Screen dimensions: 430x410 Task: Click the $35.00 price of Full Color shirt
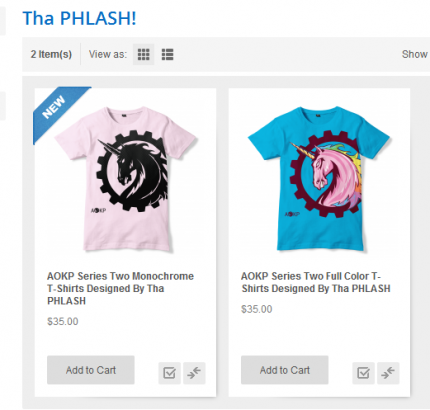tap(257, 309)
